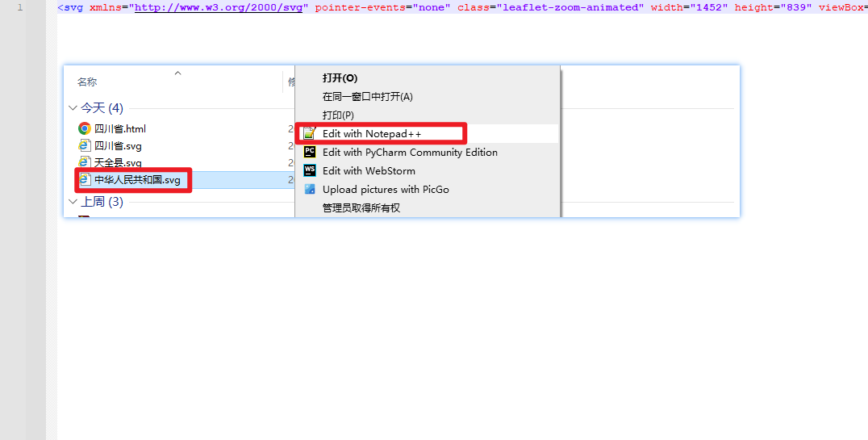Image resolution: width=868 pixels, height=440 pixels.
Task: Collapse the 今天 (4) group chevron
Action: pyautogui.click(x=73, y=107)
